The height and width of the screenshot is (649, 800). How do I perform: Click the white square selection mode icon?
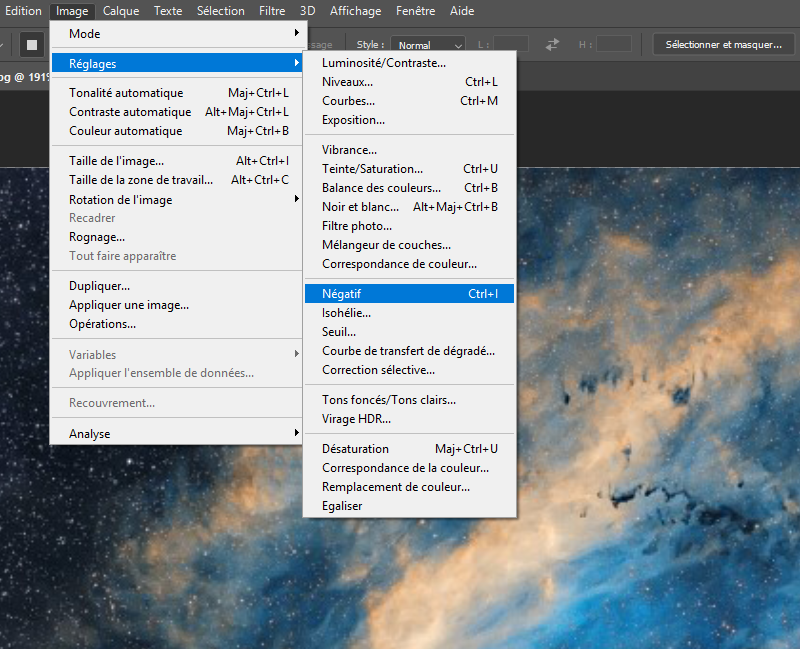32,45
